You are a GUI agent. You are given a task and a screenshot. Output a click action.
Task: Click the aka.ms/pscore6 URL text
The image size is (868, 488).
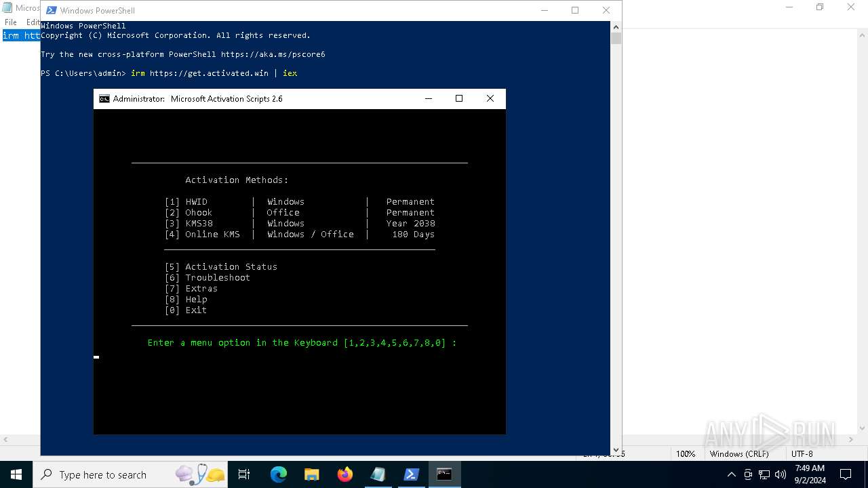pos(273,54)
